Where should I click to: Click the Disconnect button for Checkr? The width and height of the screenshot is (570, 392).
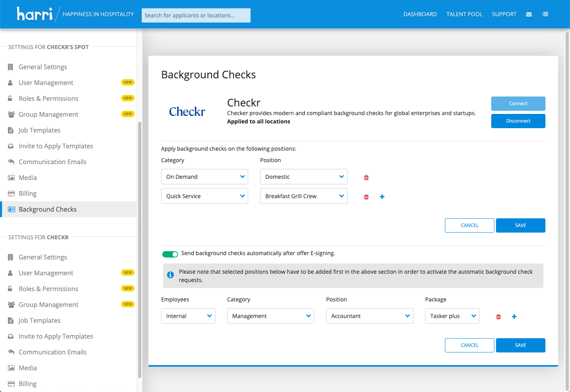tap(518, 121)
